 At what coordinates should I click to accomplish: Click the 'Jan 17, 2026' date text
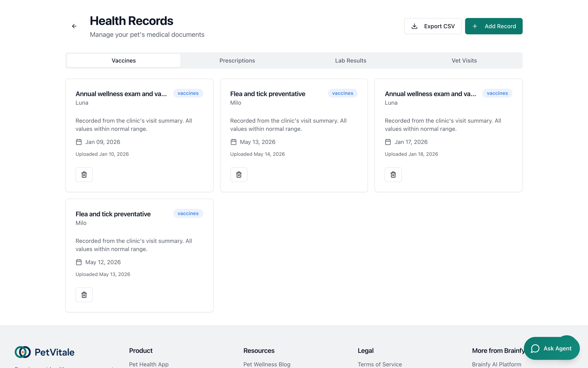pos(411,142)
